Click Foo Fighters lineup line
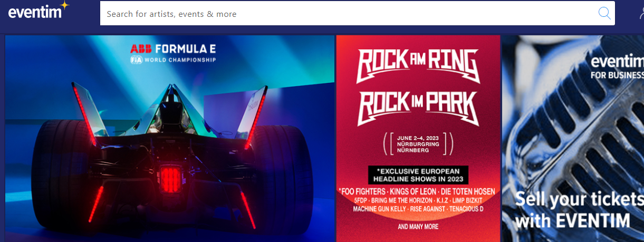This screenshot has height=242, width=644. tap(417, 192)
